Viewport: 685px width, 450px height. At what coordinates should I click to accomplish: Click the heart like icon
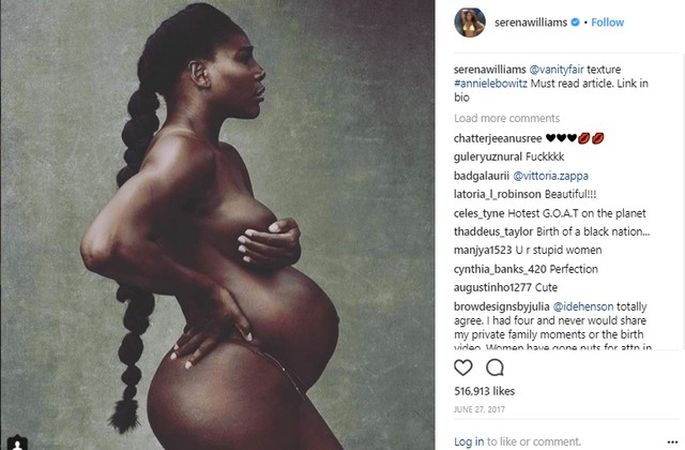point(463,368)
